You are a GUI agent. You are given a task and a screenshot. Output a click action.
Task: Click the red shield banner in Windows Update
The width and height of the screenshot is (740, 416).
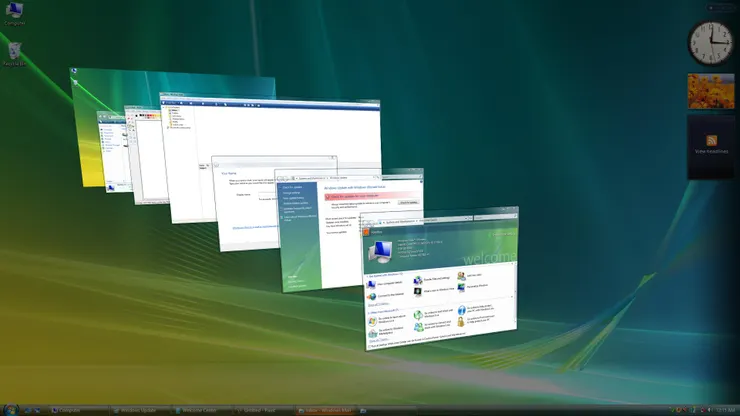point(372,196)
